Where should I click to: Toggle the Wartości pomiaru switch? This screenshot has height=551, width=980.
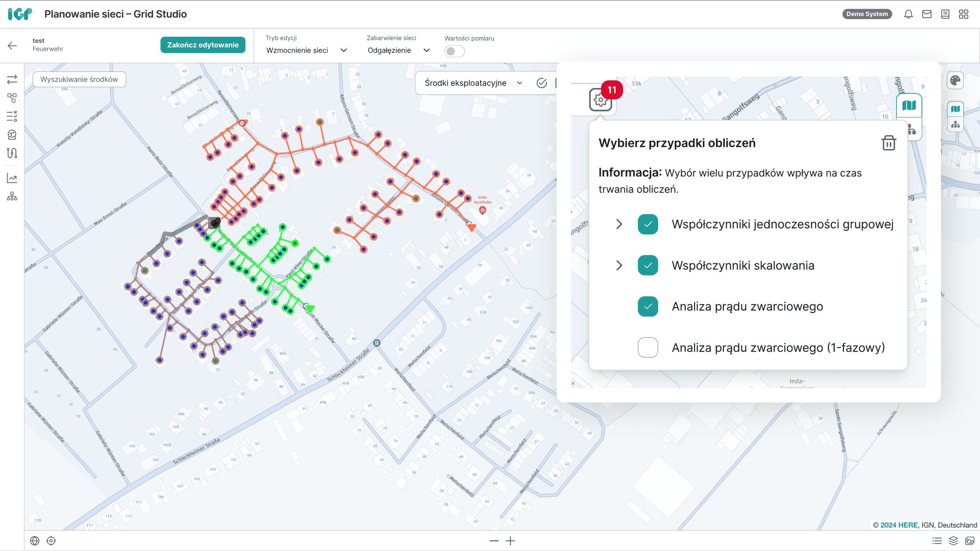coord(454,51)
